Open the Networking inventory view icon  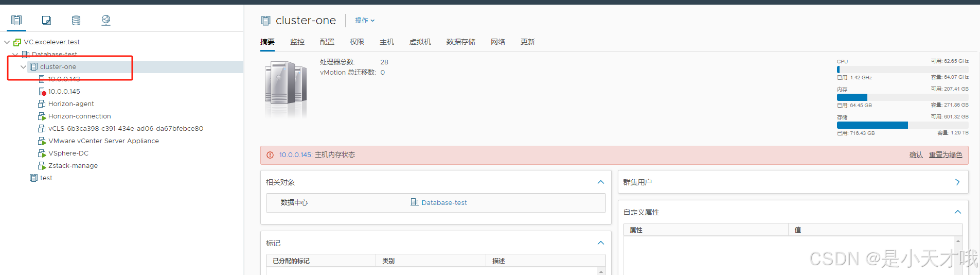point(106,20)
